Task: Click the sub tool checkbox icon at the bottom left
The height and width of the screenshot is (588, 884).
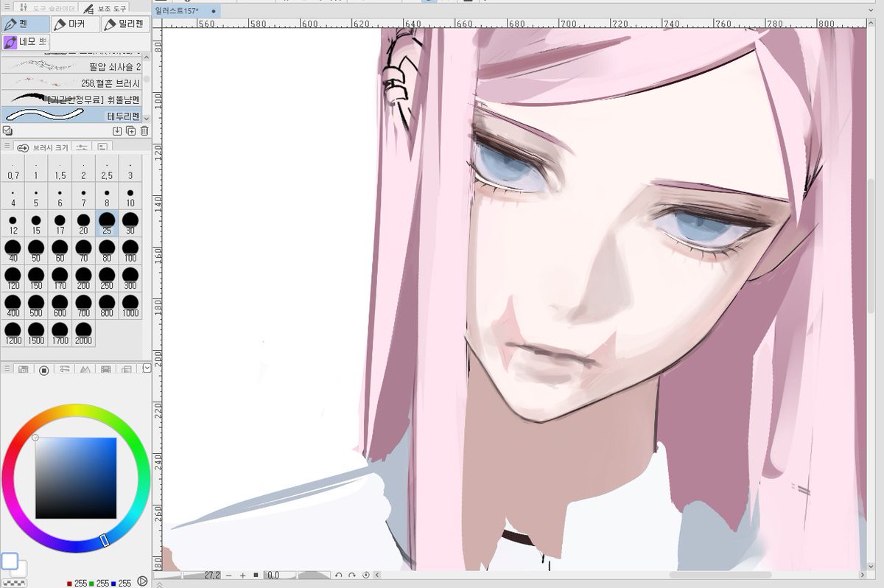Action: pos(7,131)
